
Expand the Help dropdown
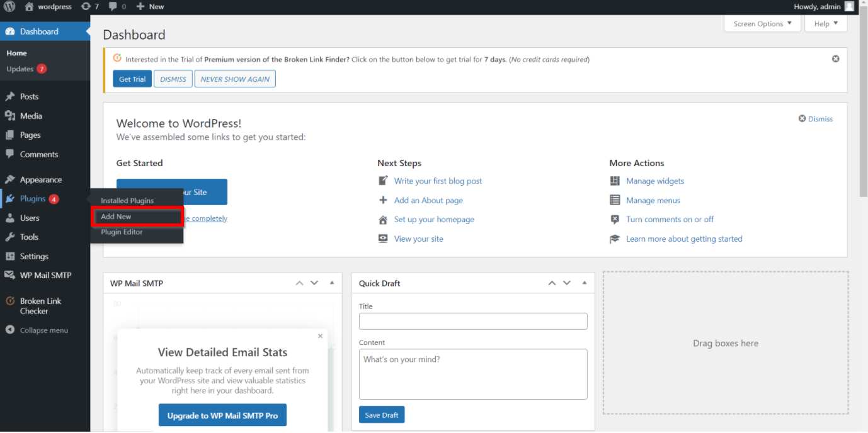(x=826, y=24)
